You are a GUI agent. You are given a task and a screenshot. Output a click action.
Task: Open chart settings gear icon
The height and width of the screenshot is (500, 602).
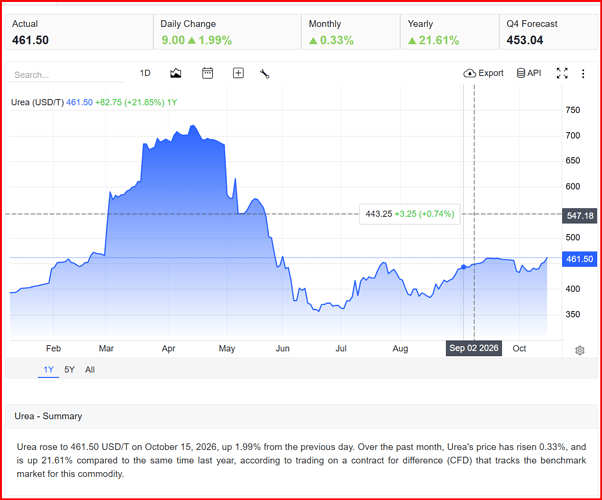[x=580, y=350]
